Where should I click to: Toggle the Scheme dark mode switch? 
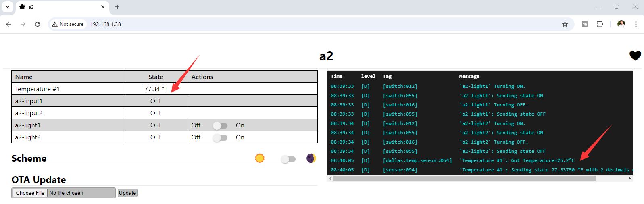pyautogui.click(x=288, y=159)
